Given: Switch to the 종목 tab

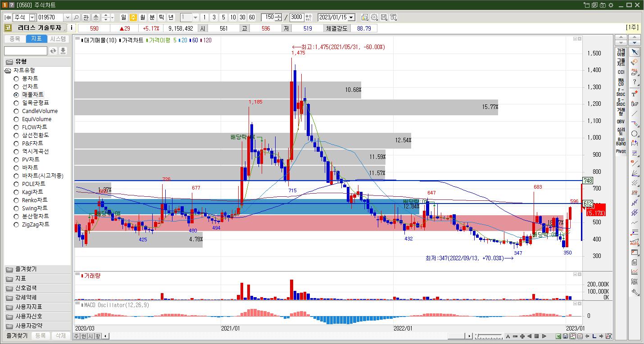Looking at the screenshot, I should coord(14,39).
